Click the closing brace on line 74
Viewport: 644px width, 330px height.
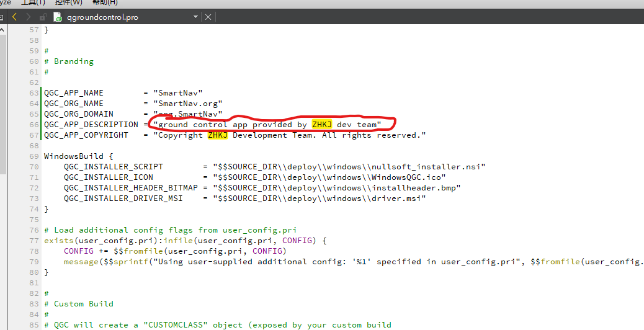tap(47, 209)
